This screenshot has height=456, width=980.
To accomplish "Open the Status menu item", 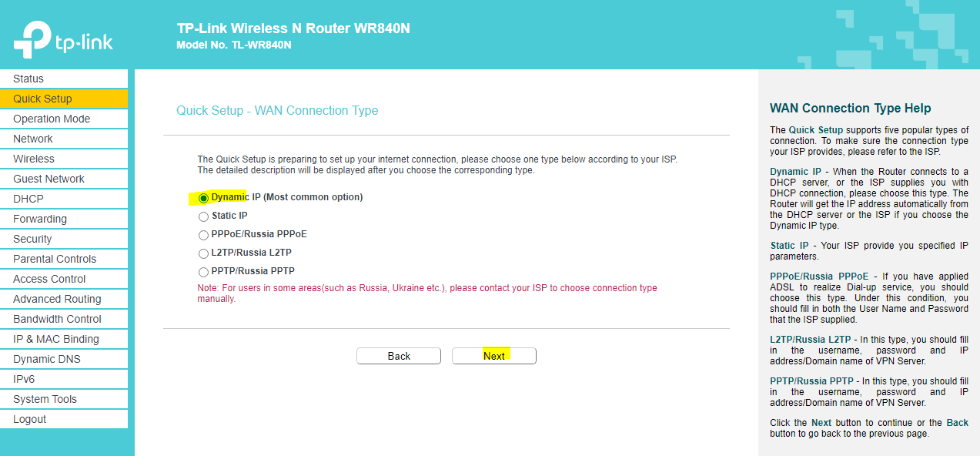I will click(x=64, y=79).
